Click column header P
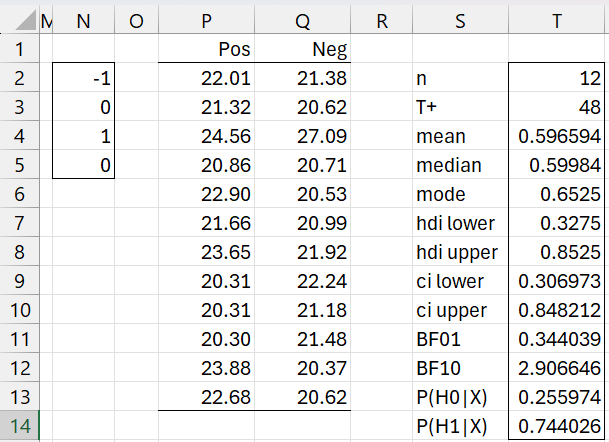Image resolution: width=609 pixels, height=442 pixels. coord(206,19)
